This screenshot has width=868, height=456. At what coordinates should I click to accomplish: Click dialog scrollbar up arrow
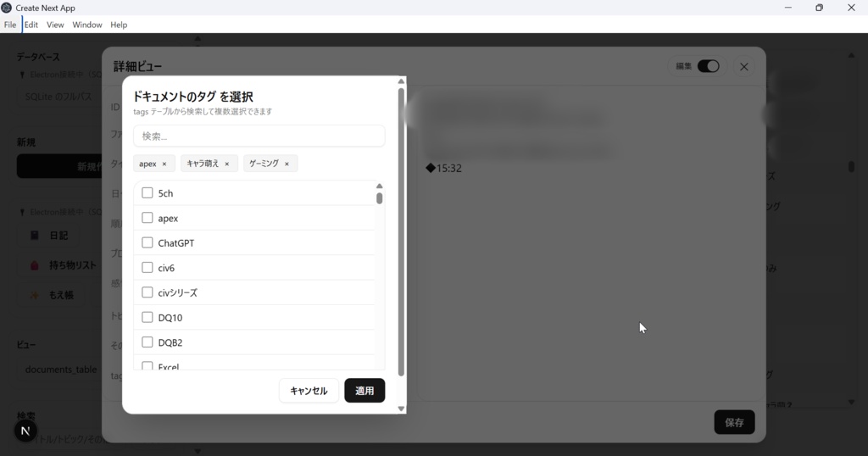401,81
